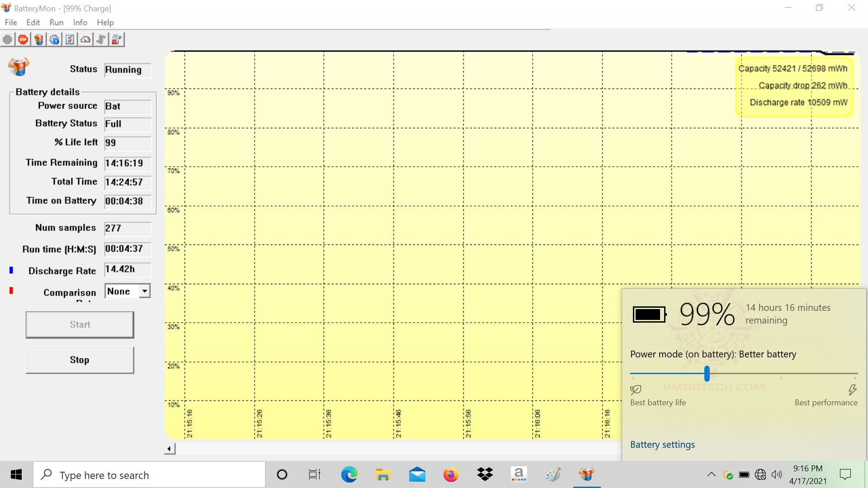Open the Info menu
The image size is (868, 488).
coord(80,22)
